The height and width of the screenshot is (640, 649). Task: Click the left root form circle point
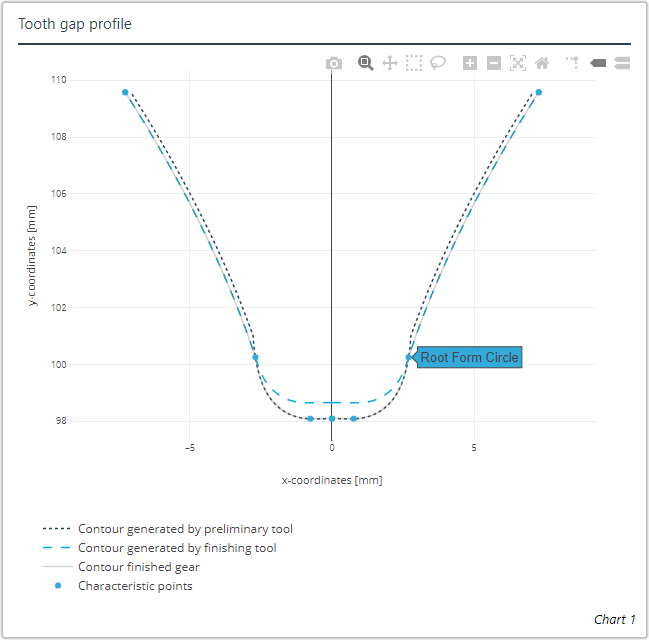(x=255, y=357)
